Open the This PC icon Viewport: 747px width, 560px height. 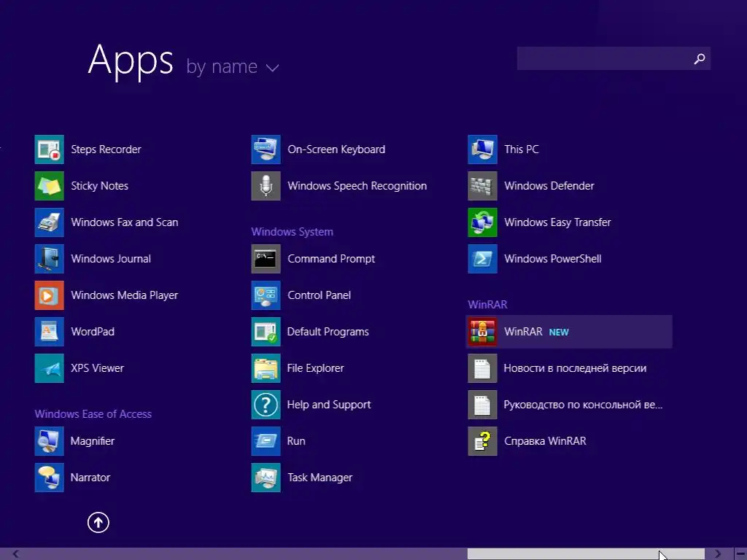483,149
